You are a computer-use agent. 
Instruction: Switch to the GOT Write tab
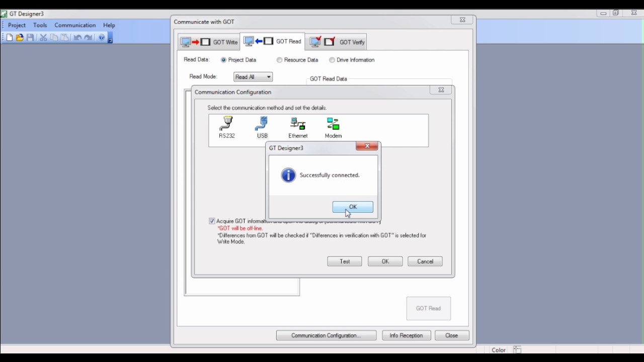209,42
